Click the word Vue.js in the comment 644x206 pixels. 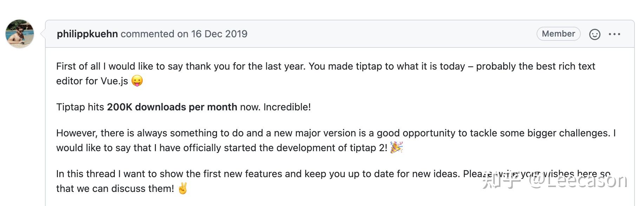114,81
